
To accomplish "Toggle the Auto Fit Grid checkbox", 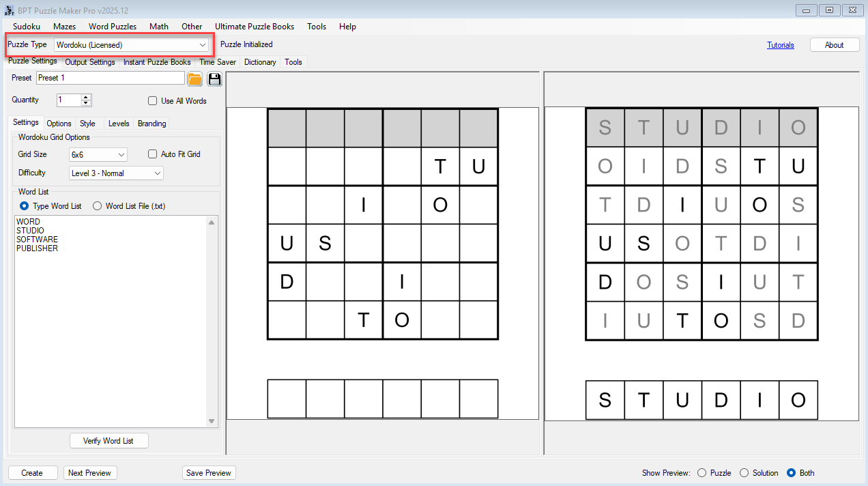I will (153, 154).
